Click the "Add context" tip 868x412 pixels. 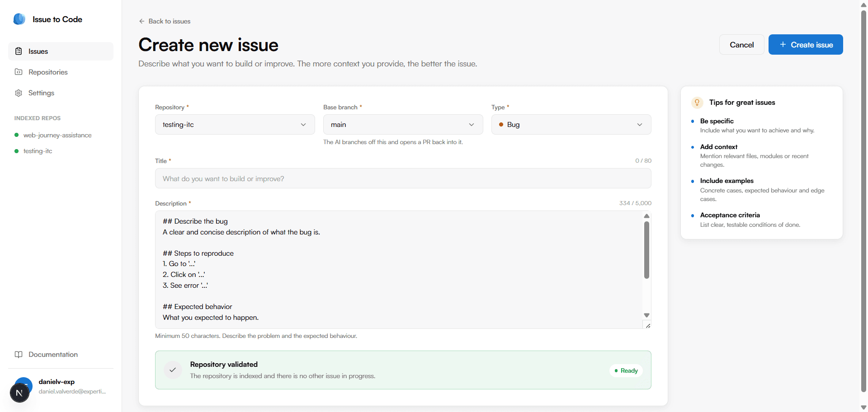coord(718,147)
